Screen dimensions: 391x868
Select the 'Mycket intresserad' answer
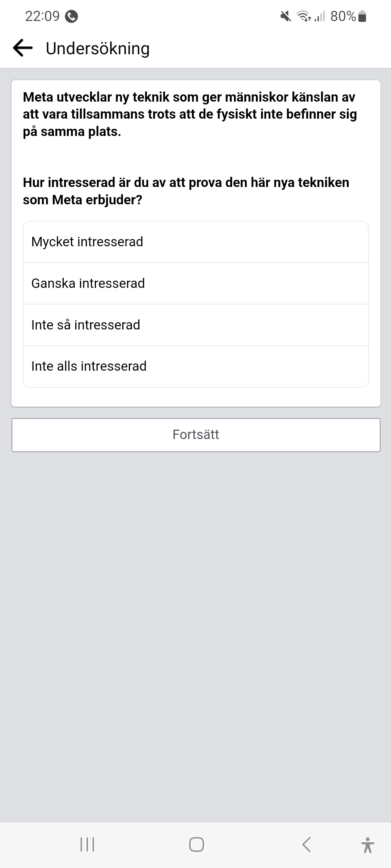[x=195, y=242]
